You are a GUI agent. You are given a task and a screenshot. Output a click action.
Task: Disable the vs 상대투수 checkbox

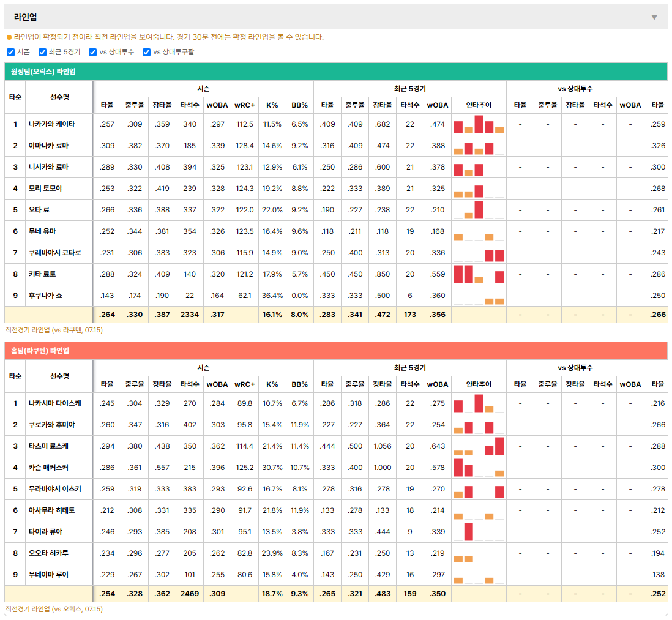(92, 52)
